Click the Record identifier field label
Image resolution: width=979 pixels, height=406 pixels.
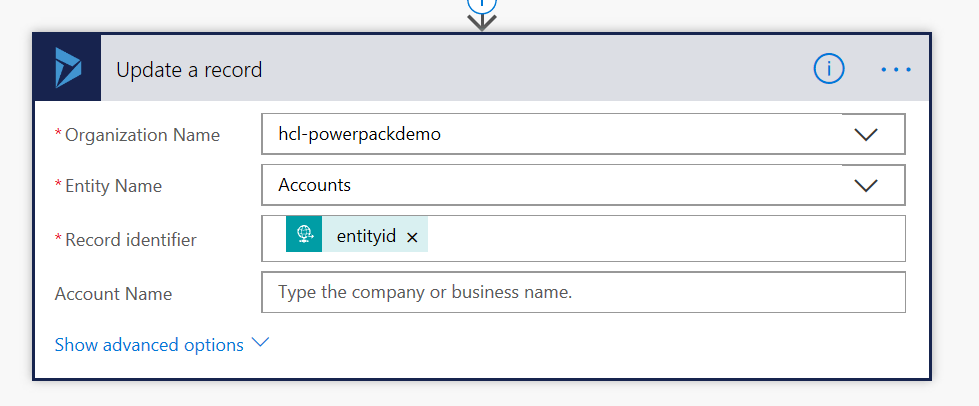pos(130,239)
